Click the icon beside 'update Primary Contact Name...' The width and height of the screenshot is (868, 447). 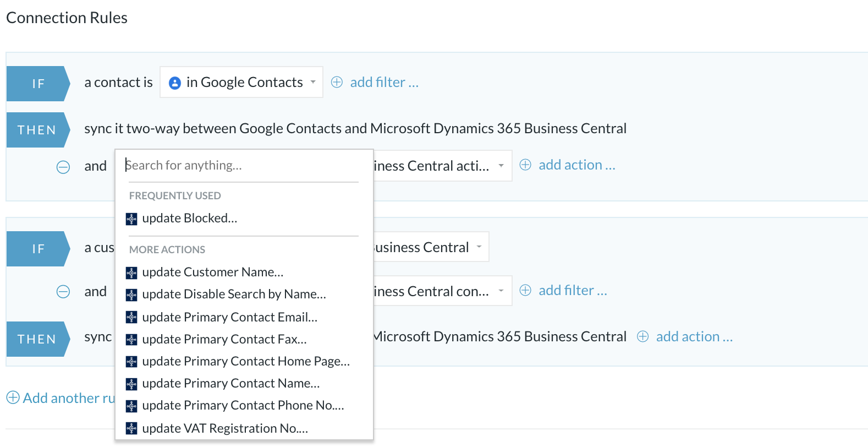131,384
